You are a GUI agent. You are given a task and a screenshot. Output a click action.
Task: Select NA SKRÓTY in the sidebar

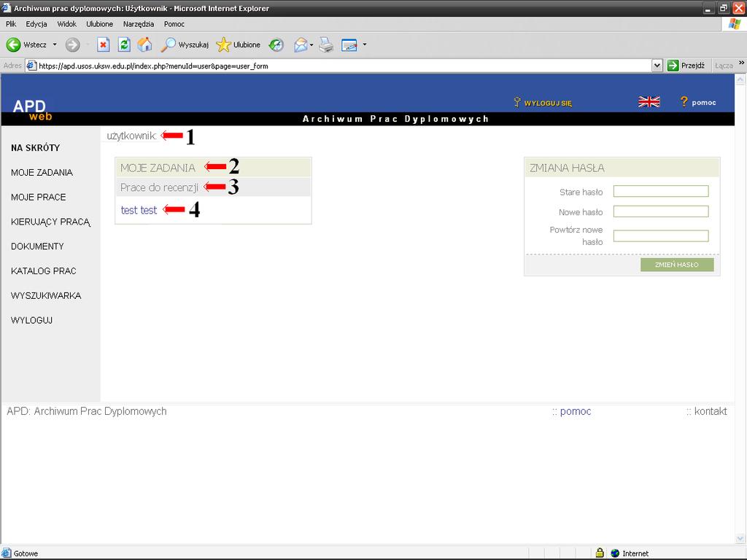pyautogui.click(x=36, y=147)
